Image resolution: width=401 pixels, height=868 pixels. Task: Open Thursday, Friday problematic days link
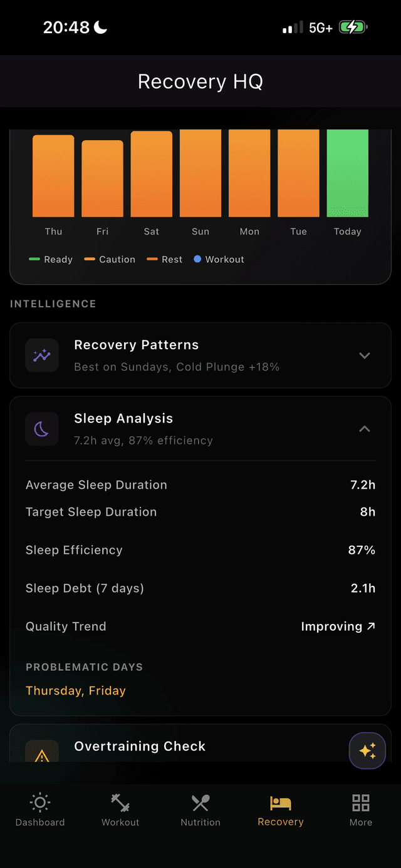coord(75,690)
